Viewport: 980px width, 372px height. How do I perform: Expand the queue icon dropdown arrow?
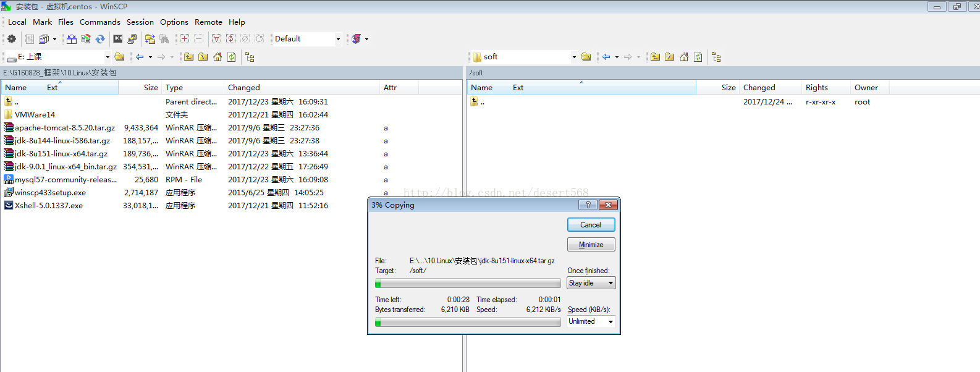click(54, 39)
